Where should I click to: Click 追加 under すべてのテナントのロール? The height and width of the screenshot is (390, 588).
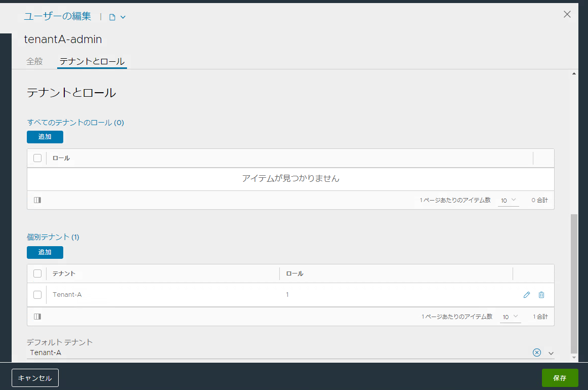[x=45, y=137]
